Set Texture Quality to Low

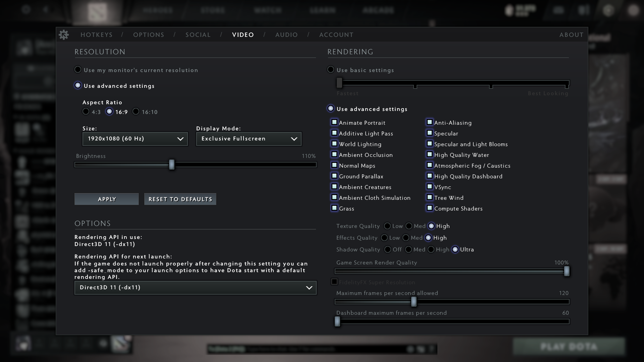[388, 226]
